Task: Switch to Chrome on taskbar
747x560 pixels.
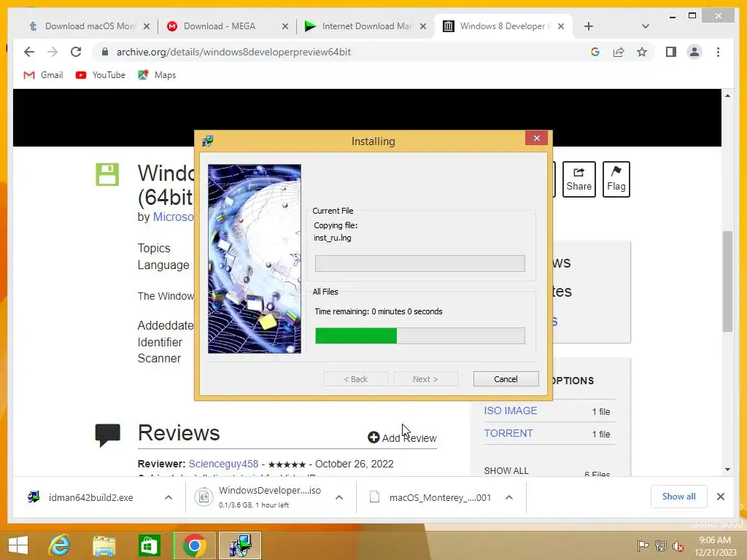Action: (194, 545)
